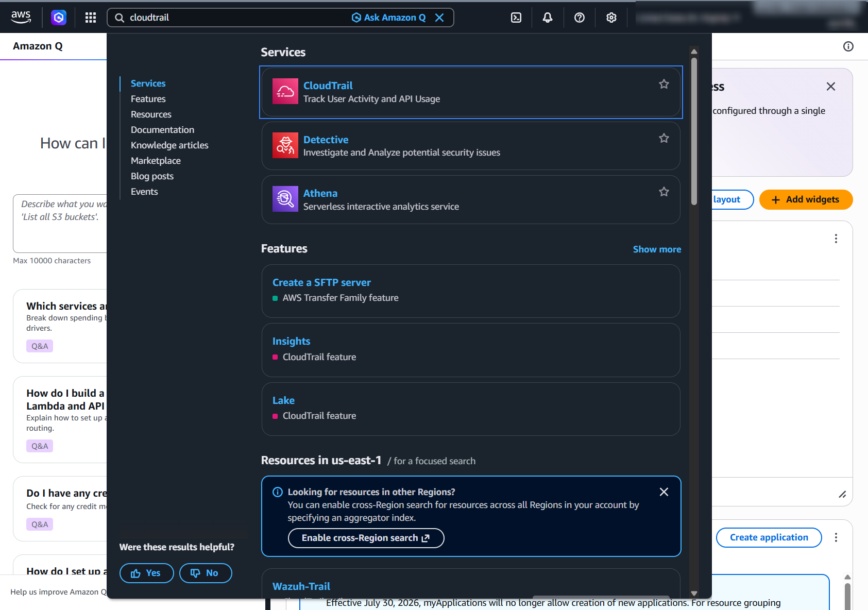Select Marketplace category
Screen dimensions: 868x610
click(156, 161)
